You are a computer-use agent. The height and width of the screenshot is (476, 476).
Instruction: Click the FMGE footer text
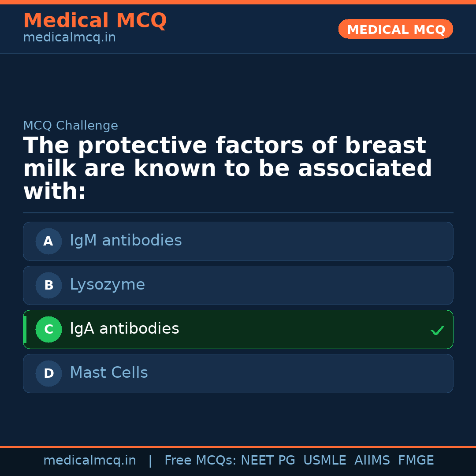tap(416, 461)
